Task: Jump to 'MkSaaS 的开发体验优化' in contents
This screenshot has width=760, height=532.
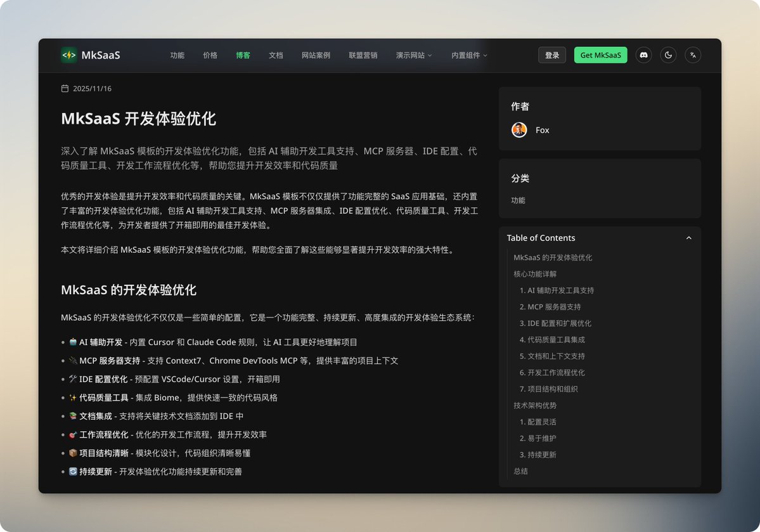Action: [553, 257]
